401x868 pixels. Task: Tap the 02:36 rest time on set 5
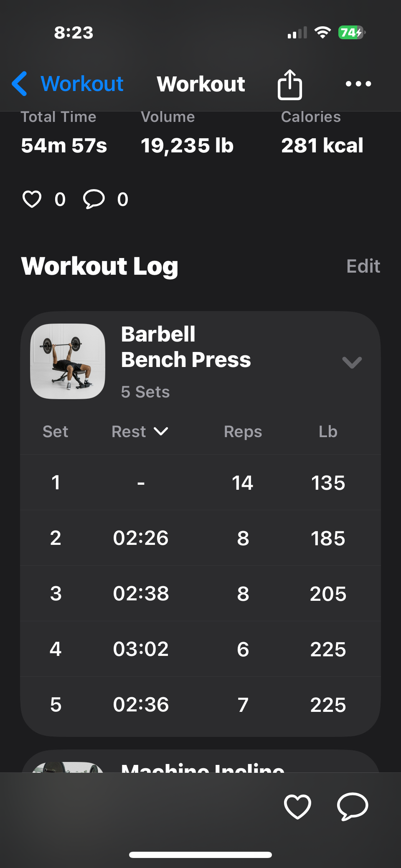pyautogui.click(x=141, y=705)
